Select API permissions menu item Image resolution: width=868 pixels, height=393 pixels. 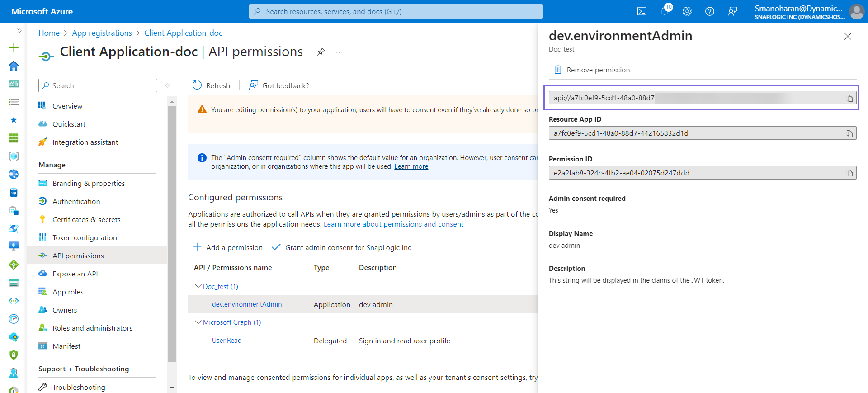click(x=97, y=256)
